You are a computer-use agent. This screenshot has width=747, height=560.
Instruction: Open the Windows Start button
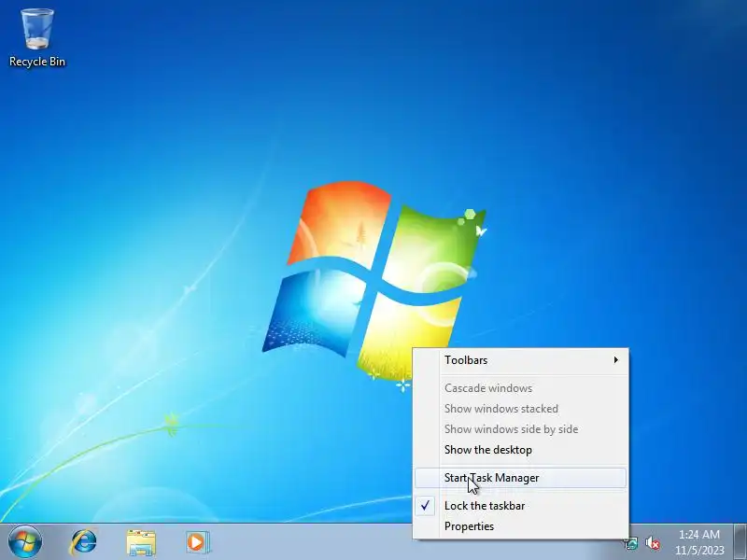[25, 542]
